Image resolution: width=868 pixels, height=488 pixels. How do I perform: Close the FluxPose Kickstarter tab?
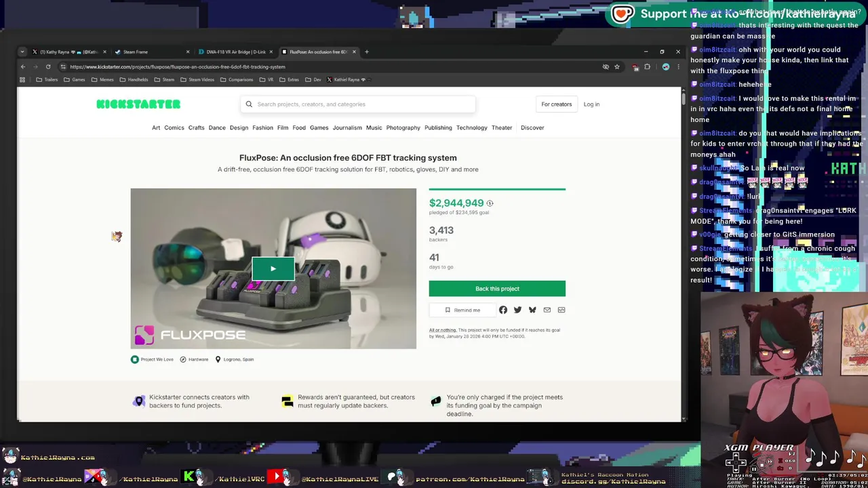tap(354, 52)
